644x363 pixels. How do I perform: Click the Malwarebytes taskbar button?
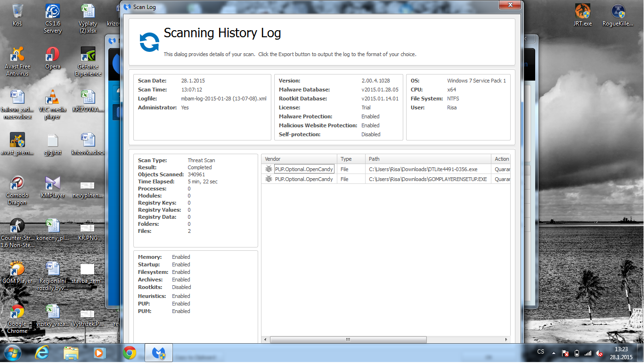[159, 353]
